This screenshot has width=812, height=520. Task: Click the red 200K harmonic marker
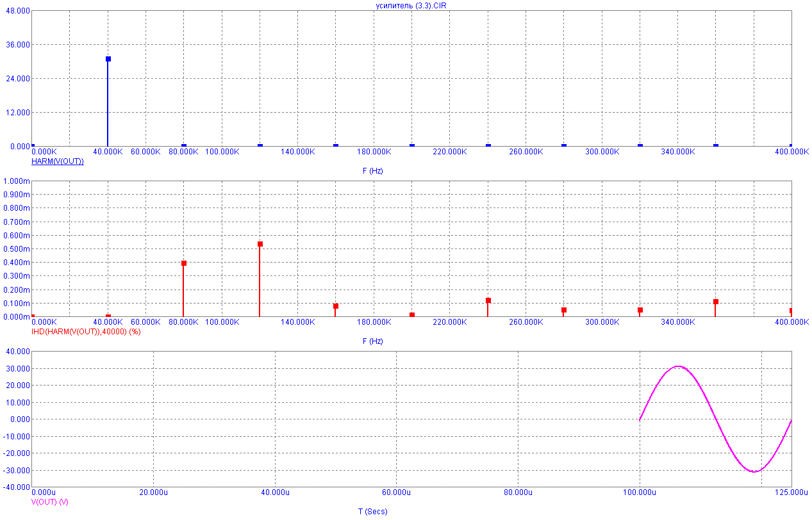[x=412, y=315]
